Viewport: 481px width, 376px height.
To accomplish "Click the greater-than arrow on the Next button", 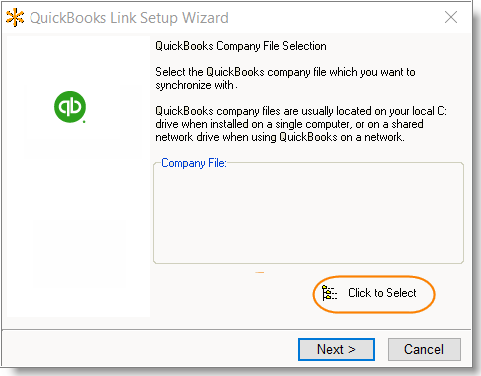I will 352,350.
